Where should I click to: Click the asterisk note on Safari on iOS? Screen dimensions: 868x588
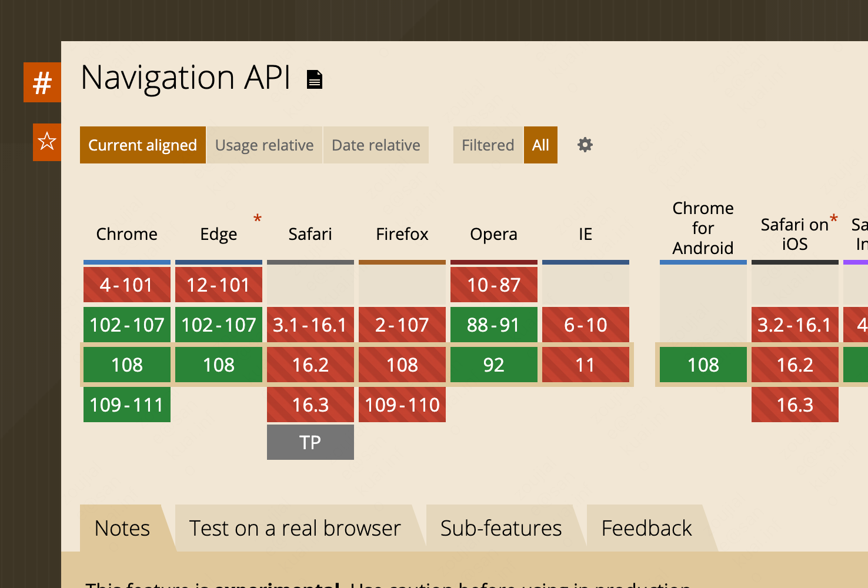tap(833, 220)
